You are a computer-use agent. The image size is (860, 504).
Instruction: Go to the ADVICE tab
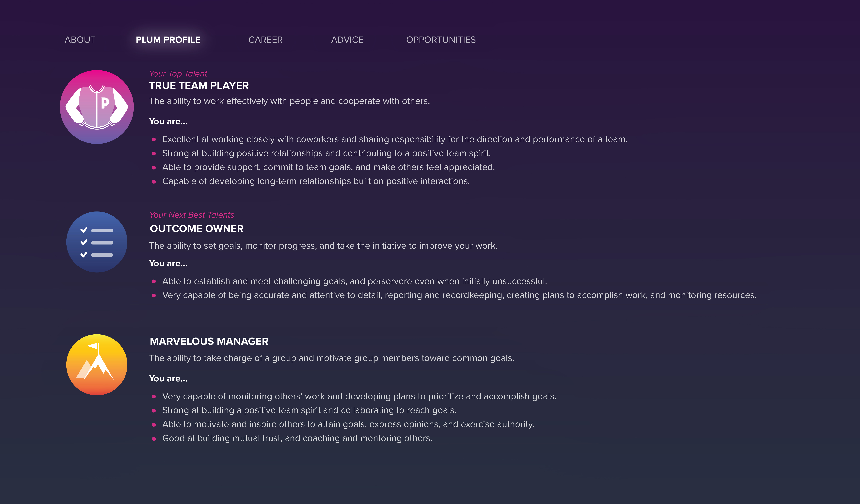tap(347, 40)
